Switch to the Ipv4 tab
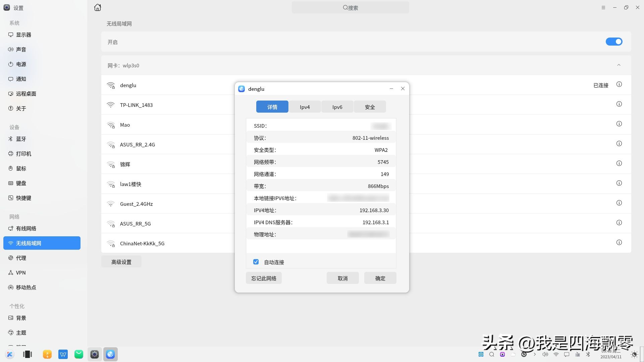Screen dimensions: 644x362 click(305, 107)
